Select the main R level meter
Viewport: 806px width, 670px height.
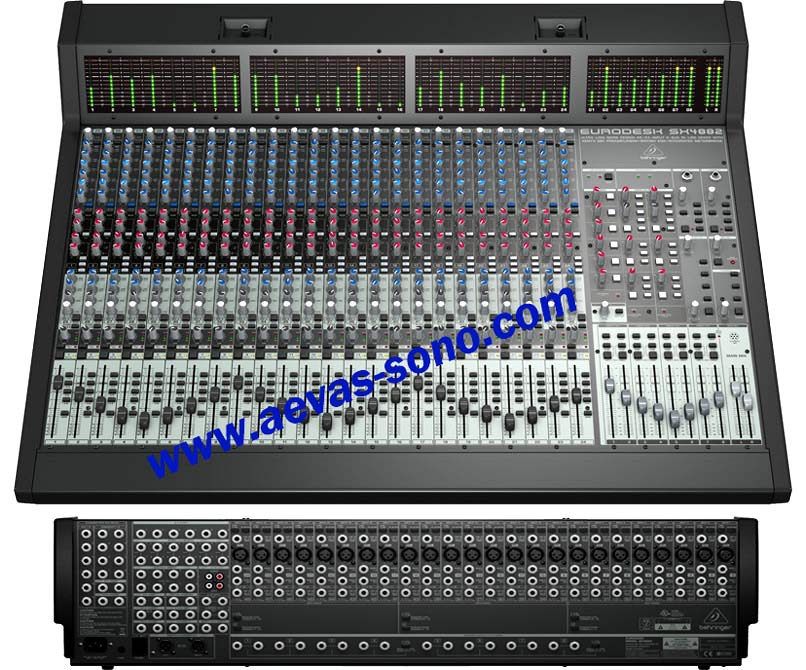[718, 85]
